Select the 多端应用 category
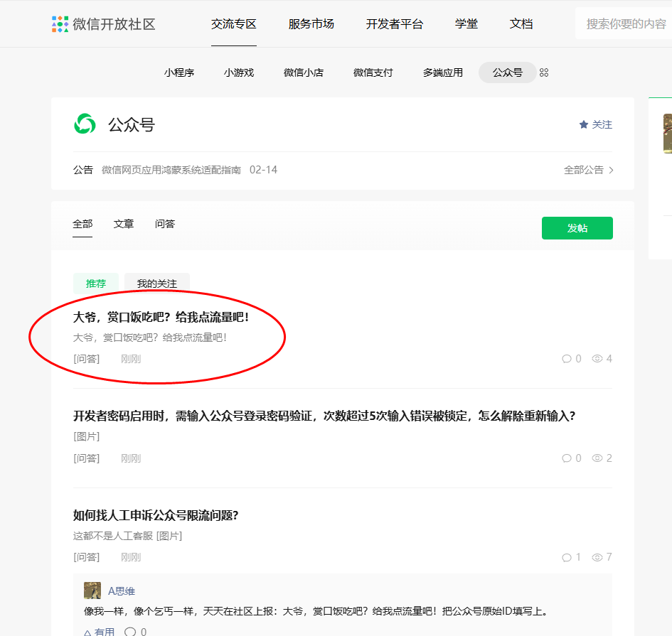672x636 pixels. (x=443, y=72)
